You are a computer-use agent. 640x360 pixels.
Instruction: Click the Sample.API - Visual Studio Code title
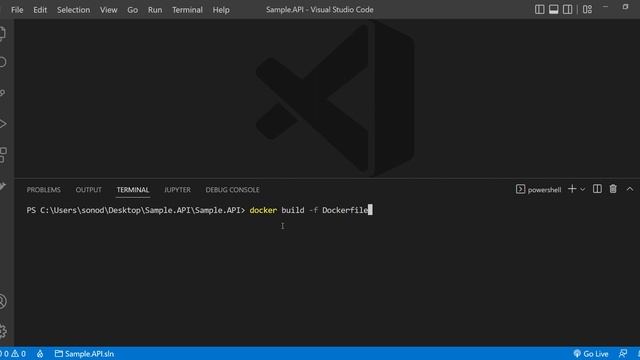point(320,10)
